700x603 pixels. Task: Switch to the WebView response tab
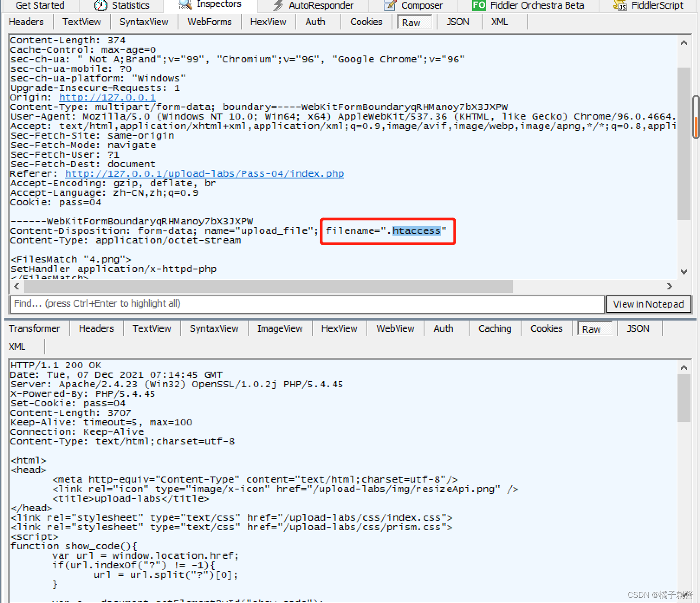click(x=395, y=328)
